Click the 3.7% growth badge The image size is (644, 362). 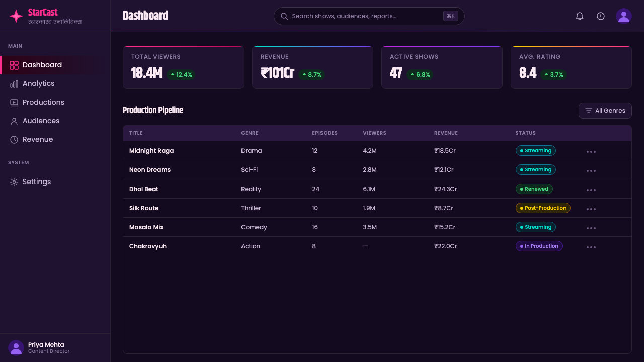[553, 75]
